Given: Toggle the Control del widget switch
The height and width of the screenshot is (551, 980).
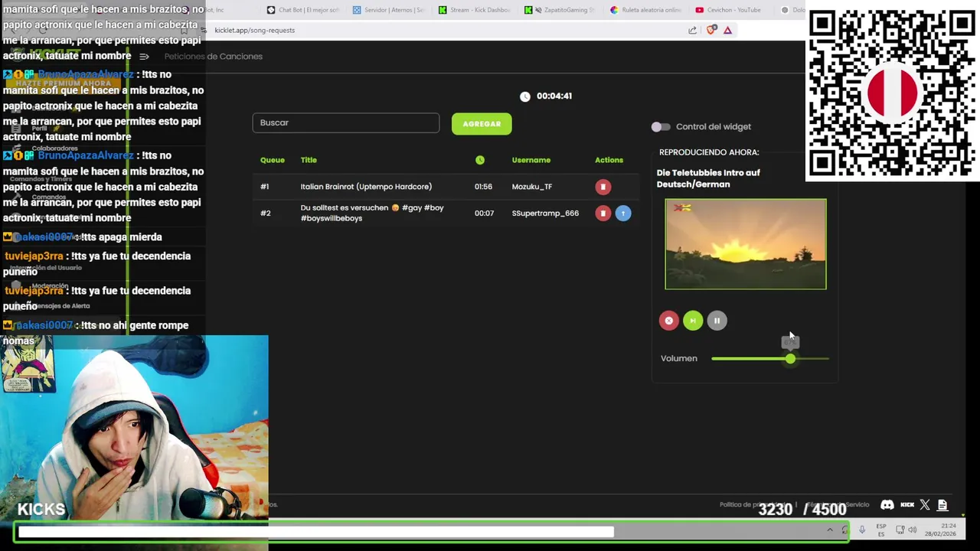Looking at the screenshot, I should point(661,127).
